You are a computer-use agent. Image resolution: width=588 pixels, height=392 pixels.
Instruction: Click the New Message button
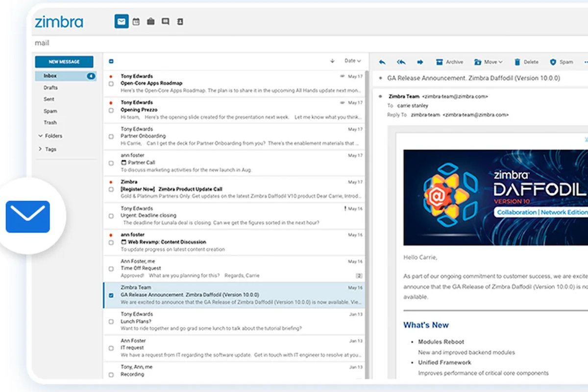64,62
